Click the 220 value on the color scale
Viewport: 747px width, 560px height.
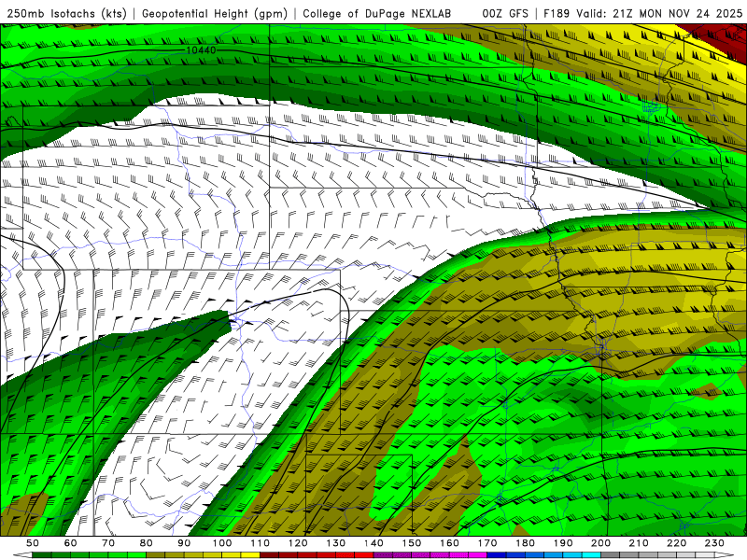point(677,543)
